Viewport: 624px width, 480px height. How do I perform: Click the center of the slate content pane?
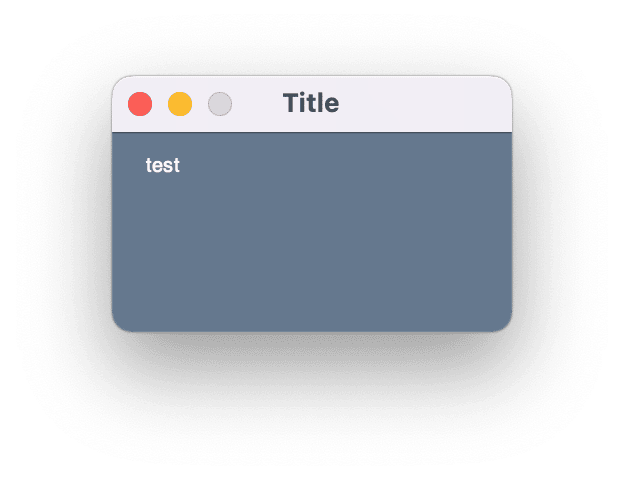312,232
